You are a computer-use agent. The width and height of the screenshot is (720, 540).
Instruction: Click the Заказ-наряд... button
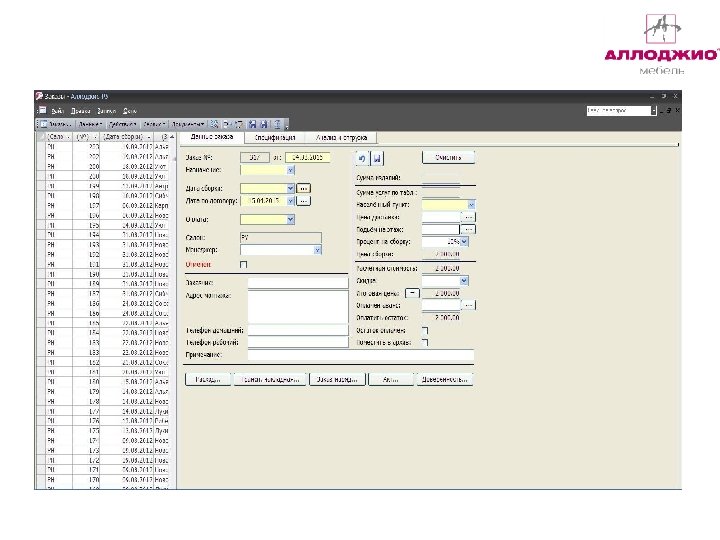click(x=338, y=379)
